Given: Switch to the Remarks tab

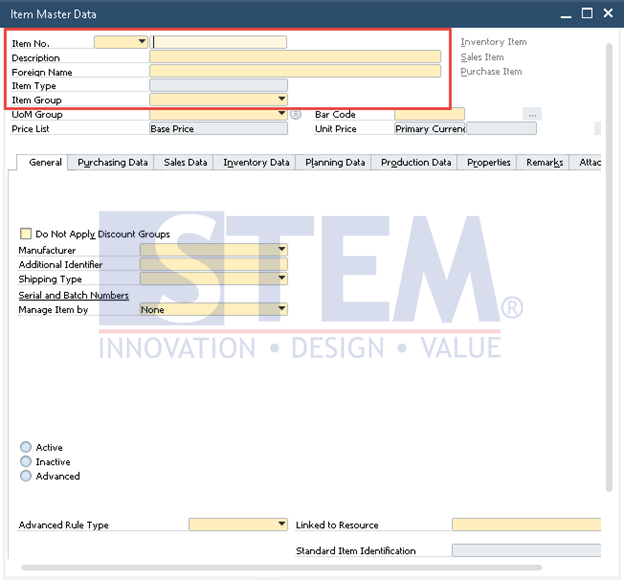Looking at the screenshot, I should pos(543,162).
